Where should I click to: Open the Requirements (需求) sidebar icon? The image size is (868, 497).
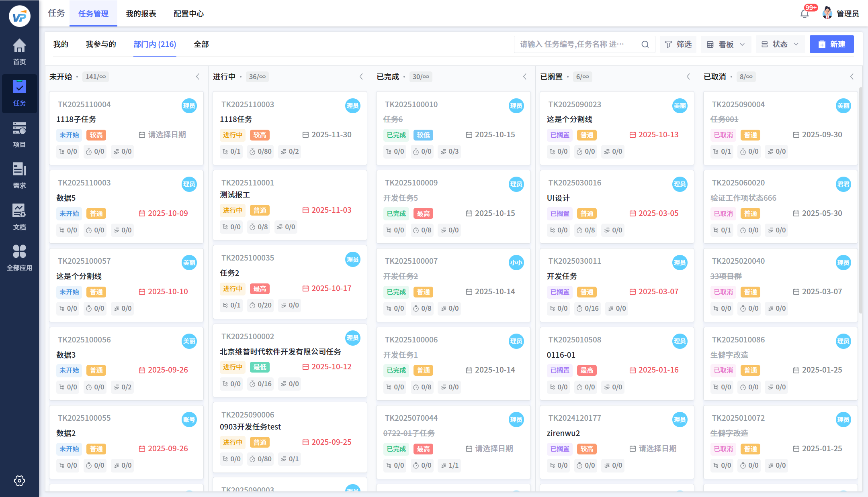pyautogui.click(x=19, y=175)
